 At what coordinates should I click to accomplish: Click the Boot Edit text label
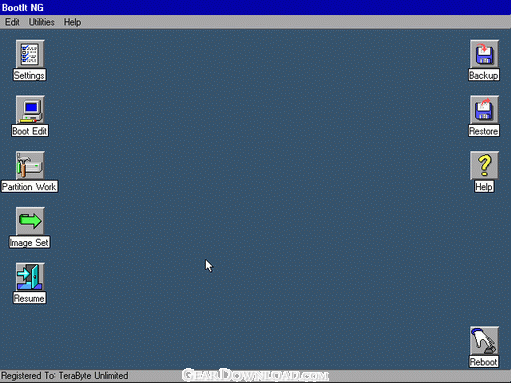coord(30,131)
